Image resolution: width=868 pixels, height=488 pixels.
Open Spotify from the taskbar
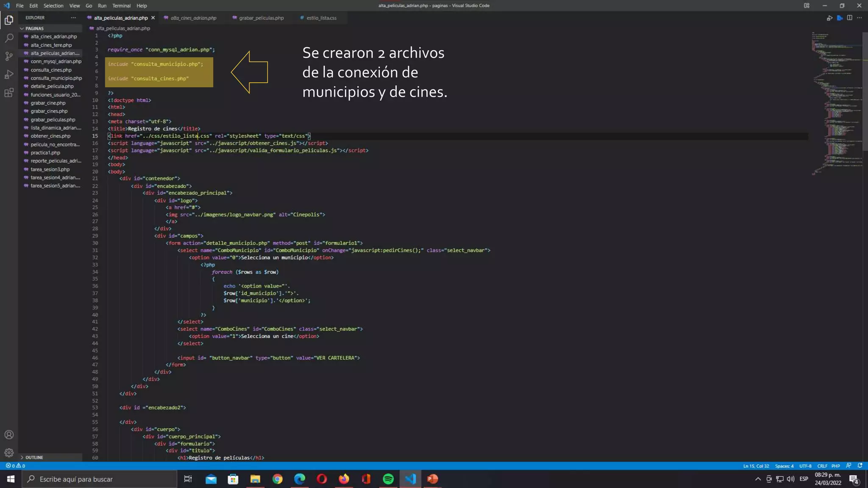(x=388, y=479)
